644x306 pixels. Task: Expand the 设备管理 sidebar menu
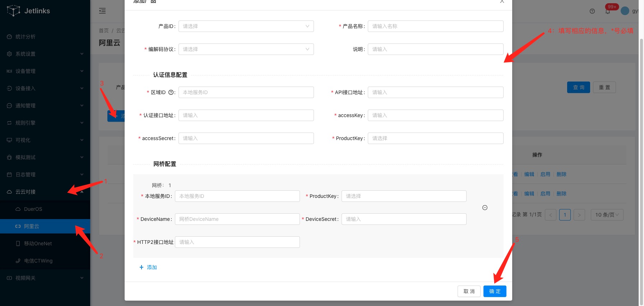pos(45,71)
